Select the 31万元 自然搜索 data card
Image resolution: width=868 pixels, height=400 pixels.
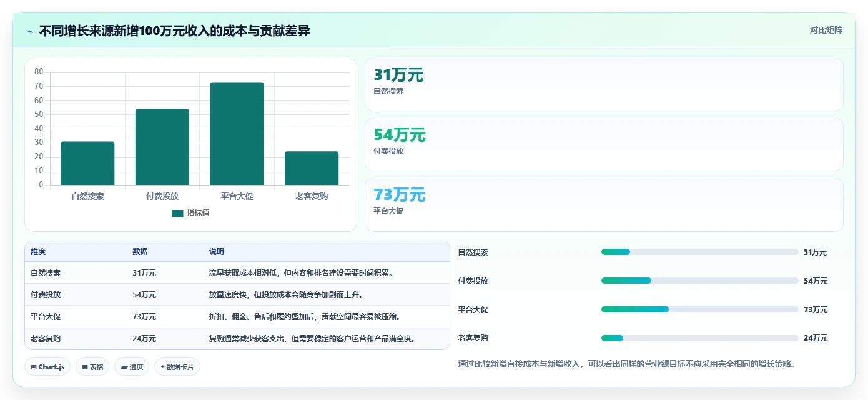pos(604,84)
